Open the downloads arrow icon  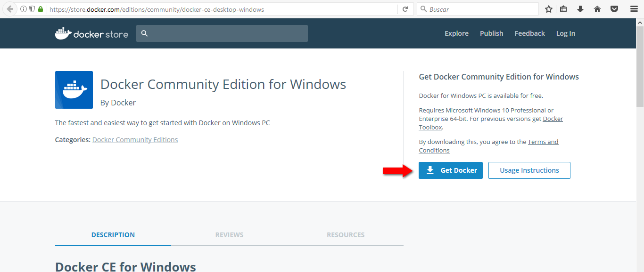(580, 9)
